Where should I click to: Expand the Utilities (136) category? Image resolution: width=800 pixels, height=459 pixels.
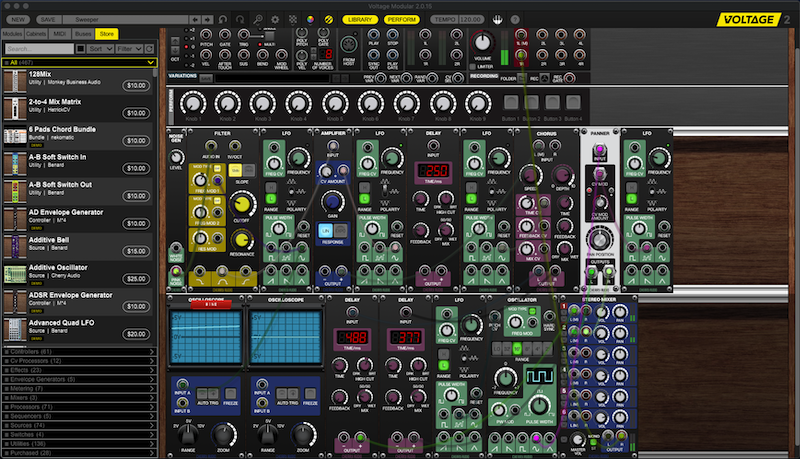click(x=80, y=443)
